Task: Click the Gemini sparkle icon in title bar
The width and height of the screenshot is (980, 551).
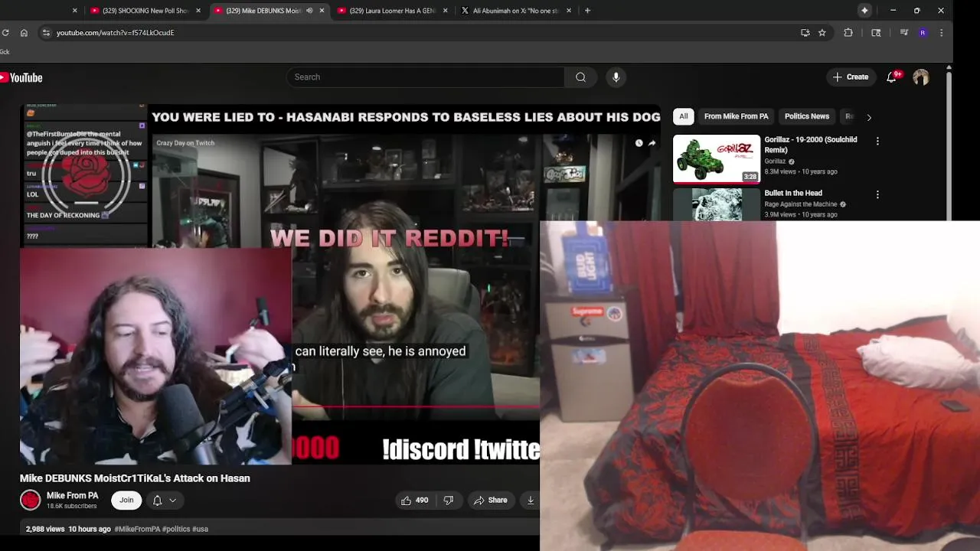Action: tap(864, 11)
